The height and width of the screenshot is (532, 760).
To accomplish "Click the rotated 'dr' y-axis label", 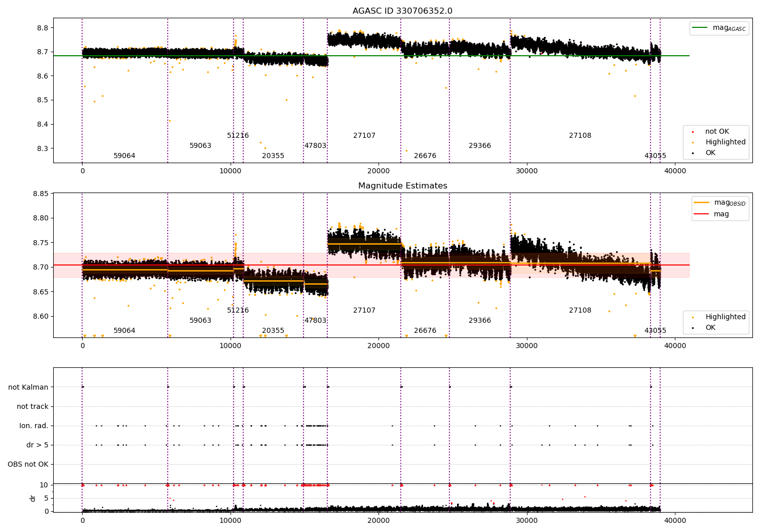I will tap(33, 498).
